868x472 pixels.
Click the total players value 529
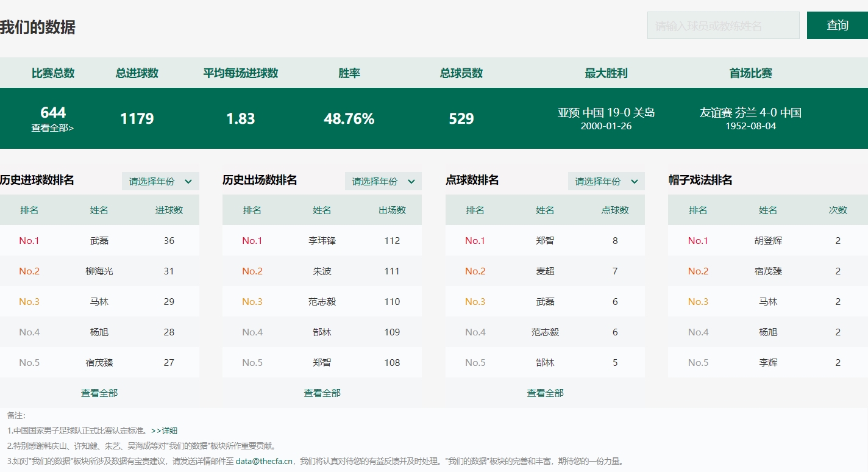(461, 119)
